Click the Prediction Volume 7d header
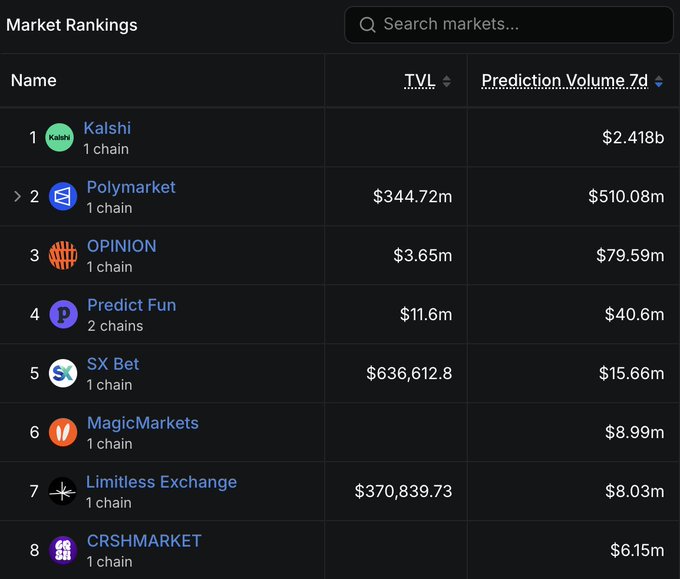This screenshot has height=579, width=680. (565, 81)
